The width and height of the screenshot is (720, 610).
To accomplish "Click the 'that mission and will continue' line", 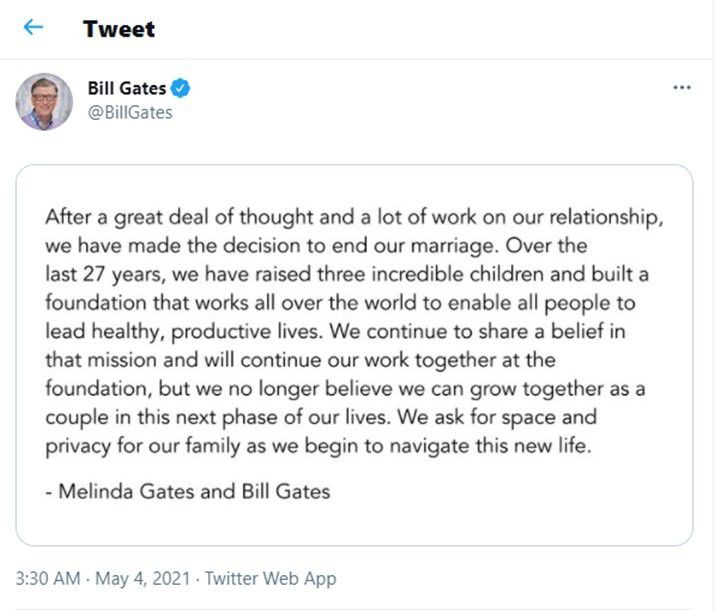I will (300, 359).
